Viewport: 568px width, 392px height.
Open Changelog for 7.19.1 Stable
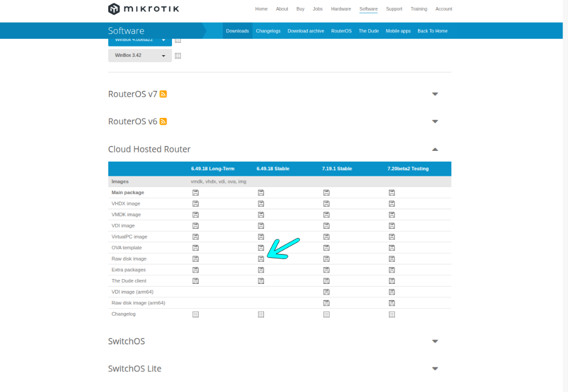(x=326, y=315)
